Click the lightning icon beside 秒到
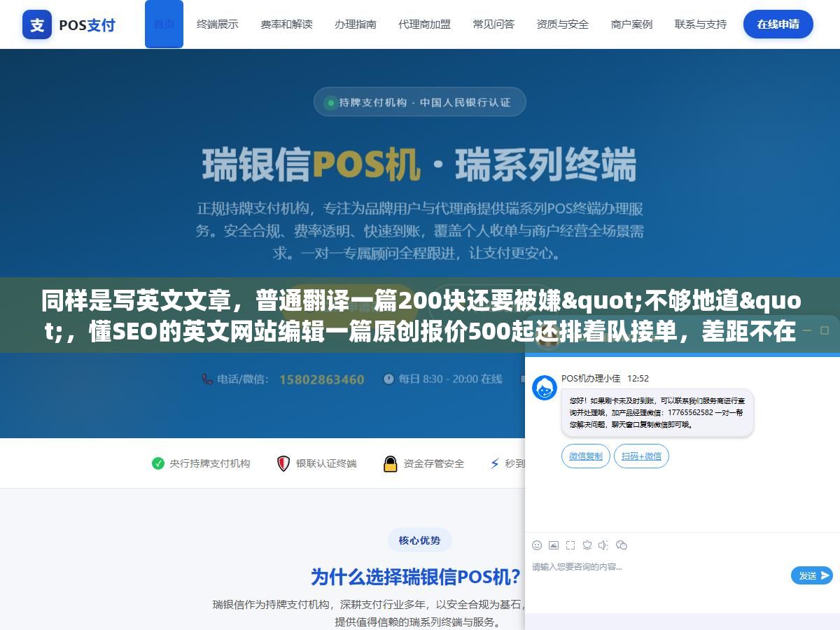The image size is (840, 630). (x=495, y=463)
